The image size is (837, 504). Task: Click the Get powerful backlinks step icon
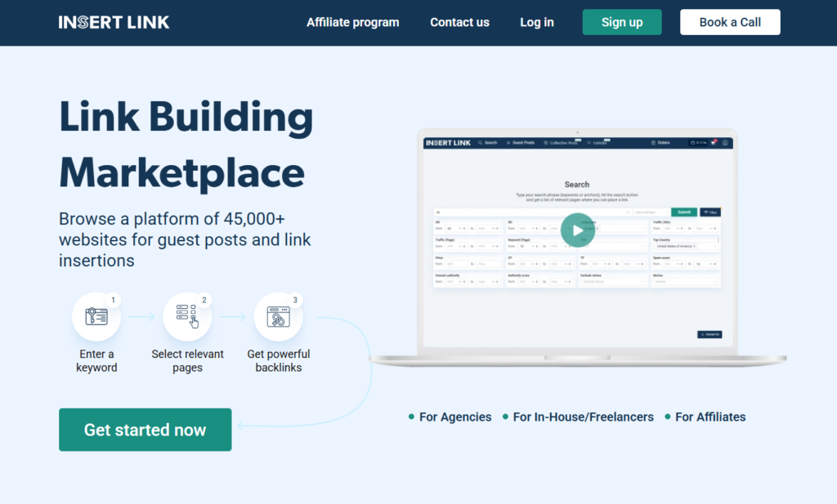tap(278, 317)
